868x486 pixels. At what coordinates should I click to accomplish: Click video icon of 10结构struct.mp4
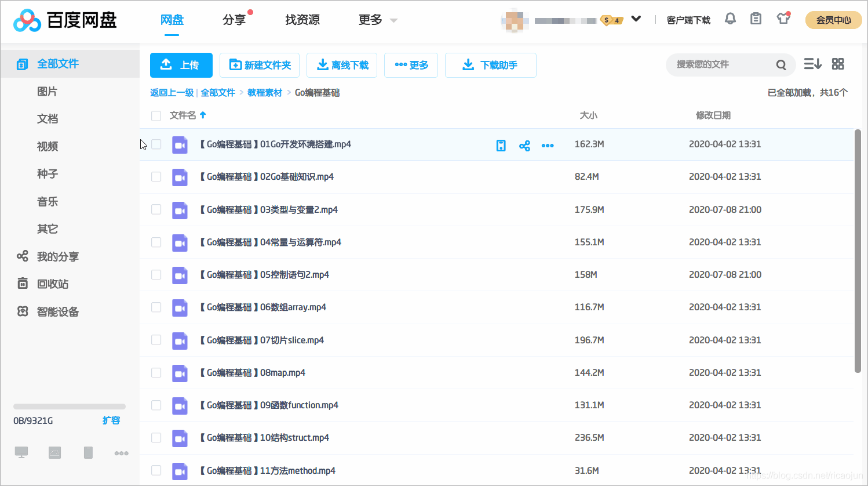point(180,438)
